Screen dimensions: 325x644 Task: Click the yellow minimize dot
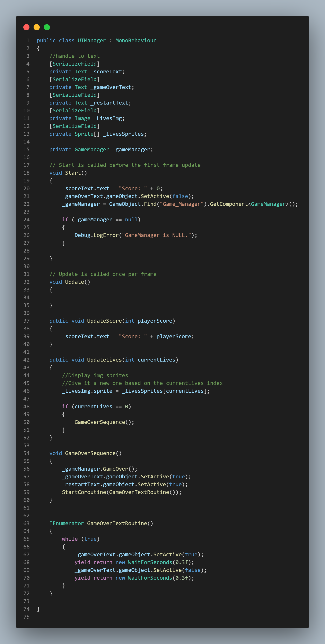[36, 27]
